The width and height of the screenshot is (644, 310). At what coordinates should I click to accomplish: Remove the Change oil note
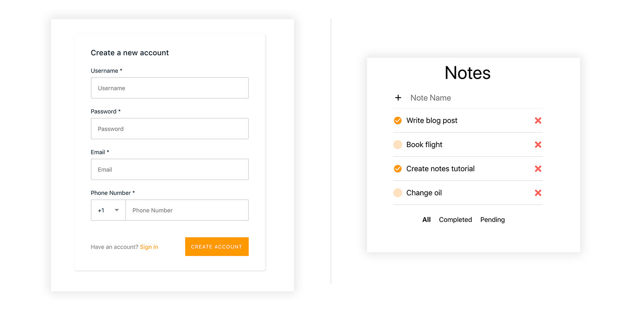point(538,193)
